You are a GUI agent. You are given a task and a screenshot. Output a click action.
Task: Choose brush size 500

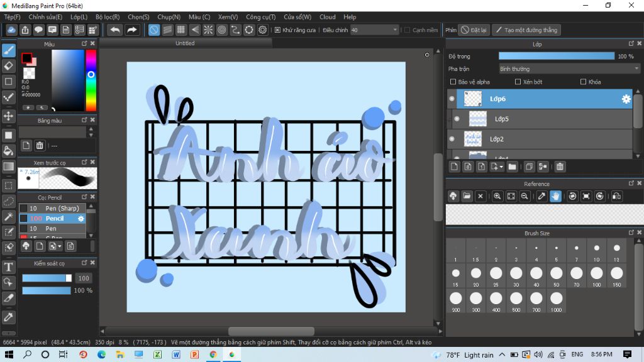click(516, 302)
